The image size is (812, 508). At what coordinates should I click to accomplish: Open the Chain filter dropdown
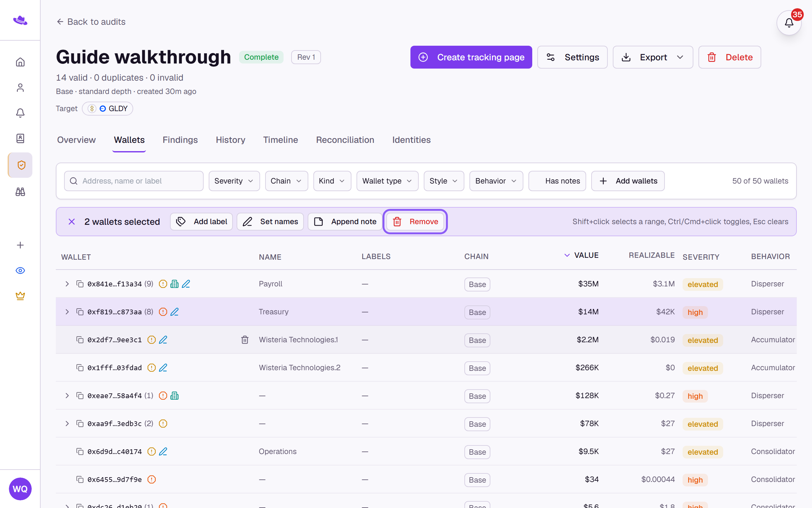(286, 181)
